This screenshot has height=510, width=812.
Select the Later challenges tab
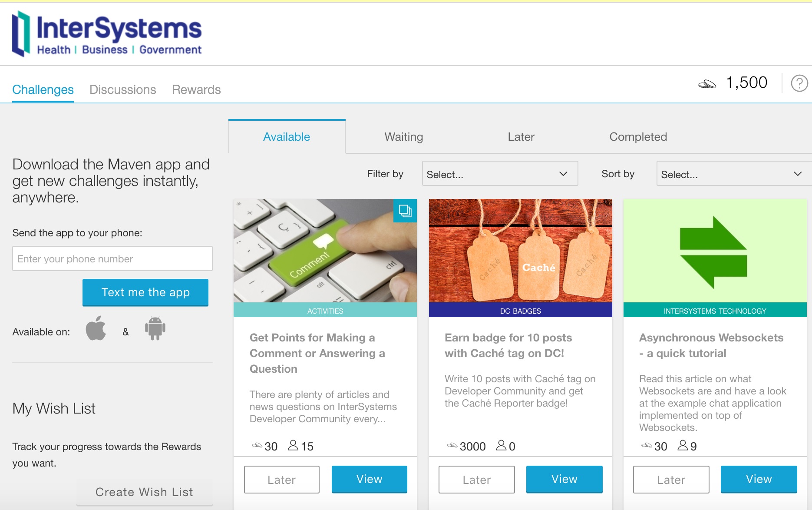tap(521, 137)
